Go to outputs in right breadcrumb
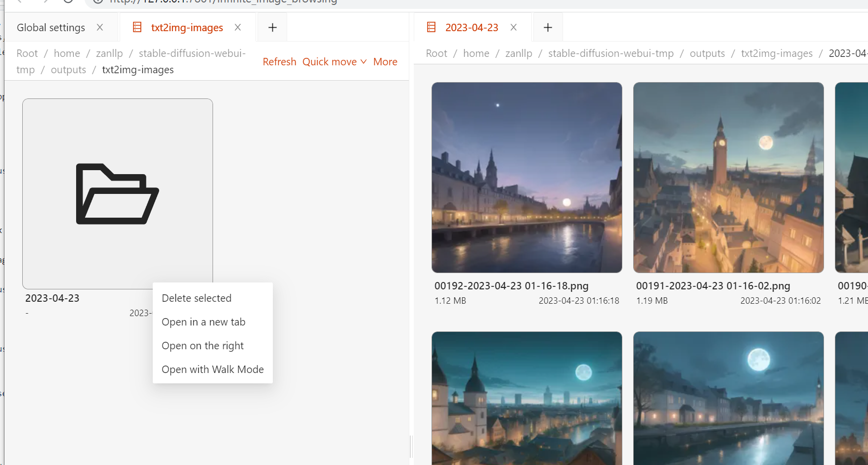Image resolution: width=868 pixels, height=465 pixels. click(x=707, y=53)
